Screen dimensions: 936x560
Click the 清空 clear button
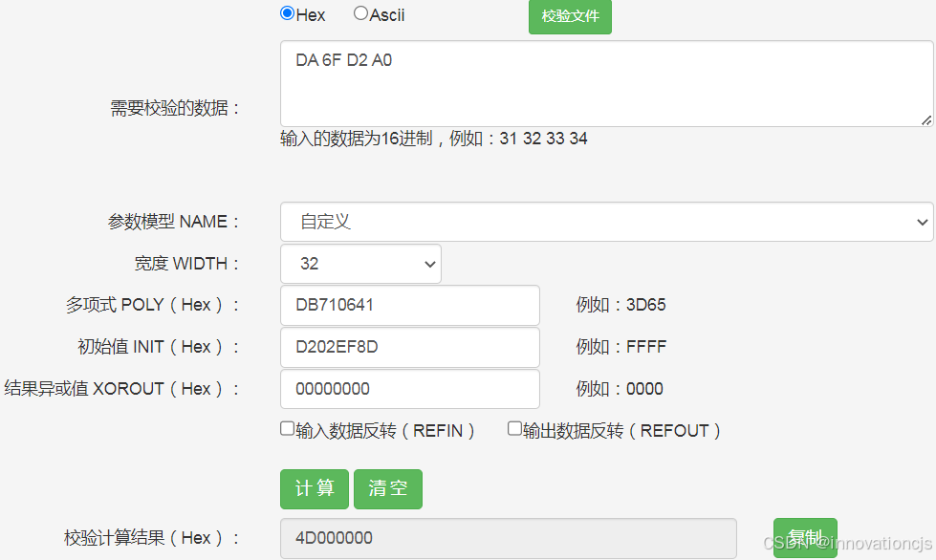(388, 489)
